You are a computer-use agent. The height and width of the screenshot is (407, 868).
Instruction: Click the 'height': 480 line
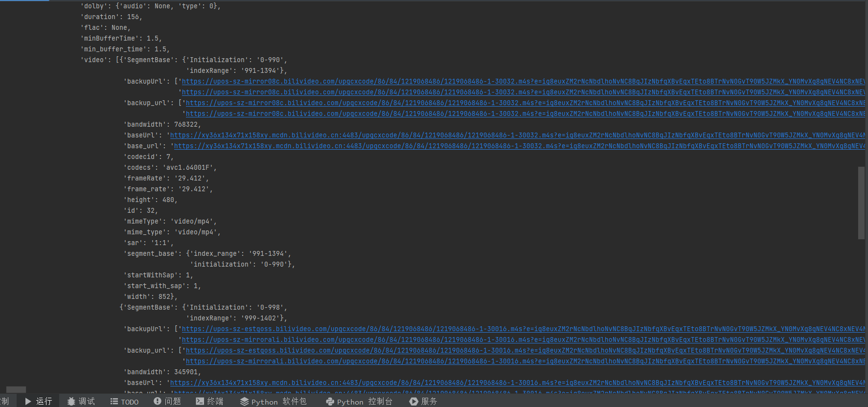(x=150, y=200)
